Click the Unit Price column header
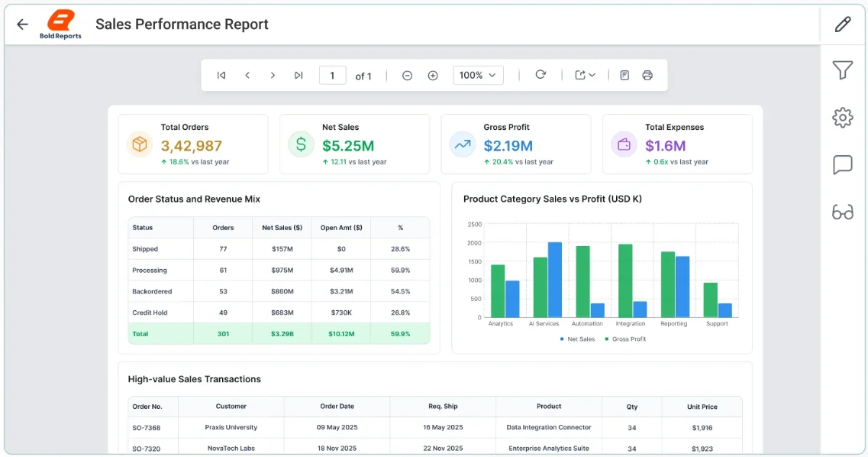Screen dimensions: 868x457 [x=702, y=407]
